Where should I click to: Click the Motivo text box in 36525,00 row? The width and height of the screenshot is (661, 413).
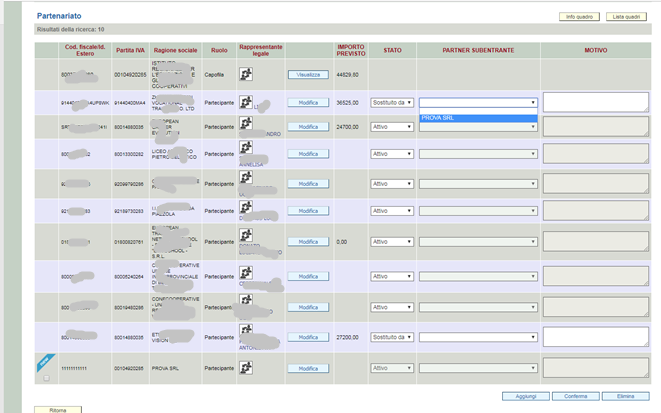tap(595, 102)
